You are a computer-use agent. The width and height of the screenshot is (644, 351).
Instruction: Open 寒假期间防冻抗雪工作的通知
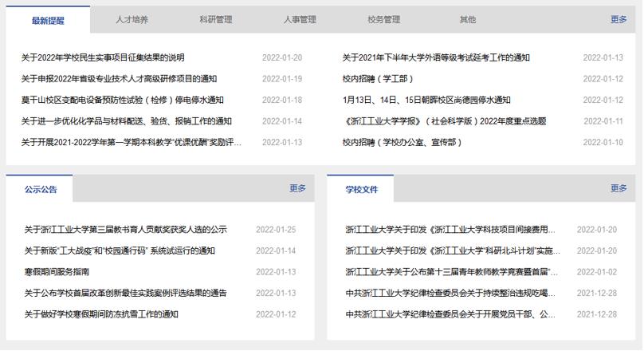(101, 314)
